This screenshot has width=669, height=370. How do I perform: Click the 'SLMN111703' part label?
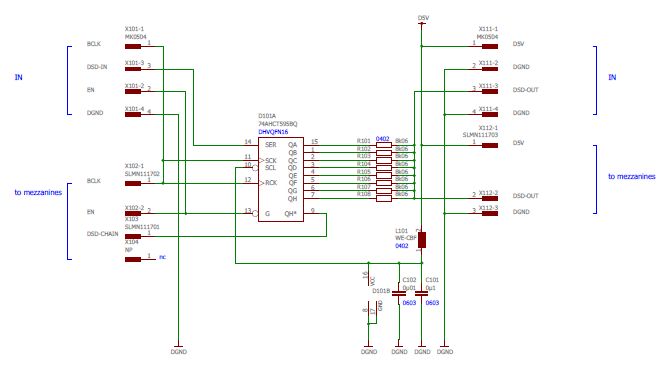tap(480, 135)
